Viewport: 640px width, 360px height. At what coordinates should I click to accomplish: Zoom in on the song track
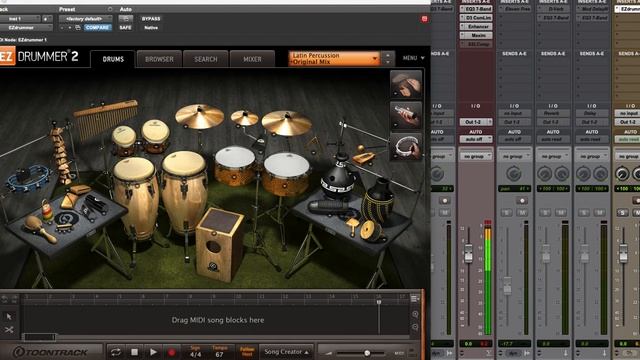[x=415, y=314]
